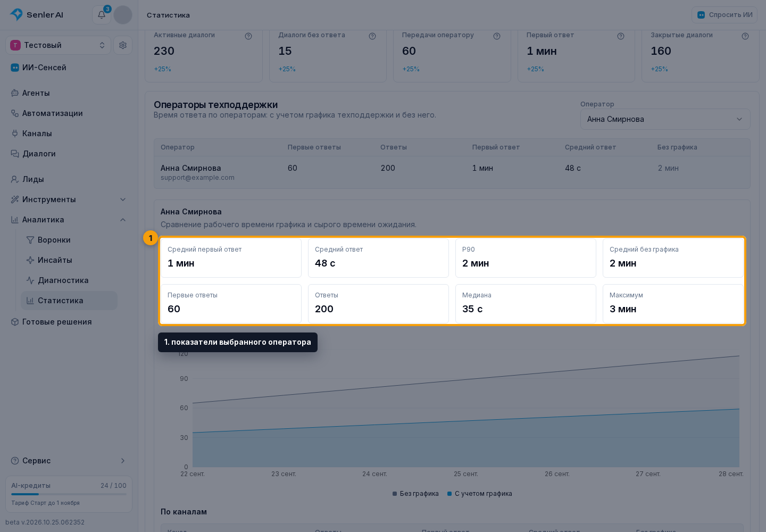Click the Инсайты sparkle icon
The image size is (766, 532).
(x=30, y=260)
